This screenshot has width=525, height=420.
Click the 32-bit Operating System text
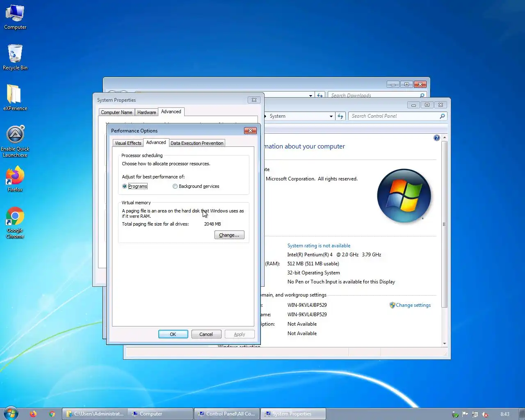point(313,273)
